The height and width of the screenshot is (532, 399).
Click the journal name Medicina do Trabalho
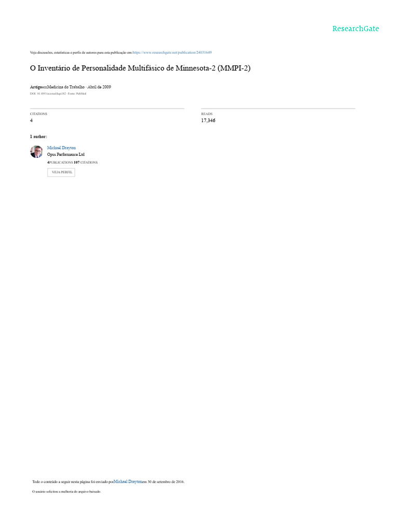pos(65,87)
